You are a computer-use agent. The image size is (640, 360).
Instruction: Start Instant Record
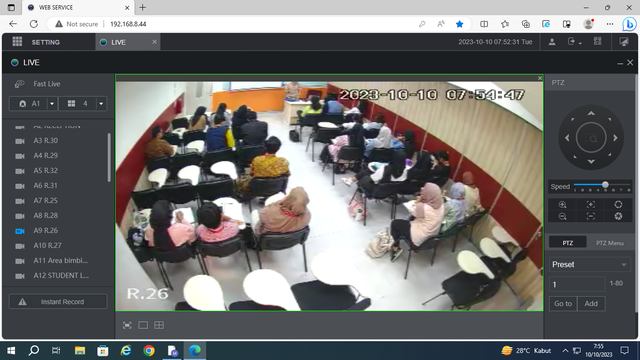click(58, 302)
